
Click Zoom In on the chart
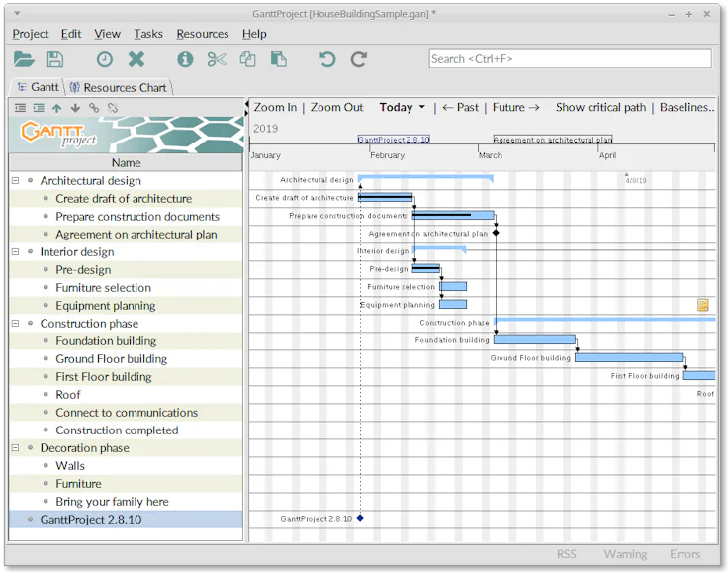pyautogui.click(x=275, y=107)
